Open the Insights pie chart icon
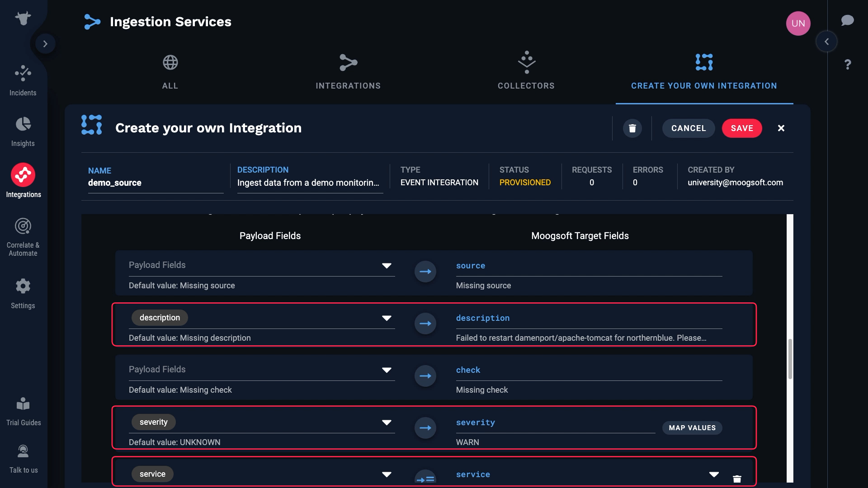This screenshot has width=868, height=488. pos(23,124)
